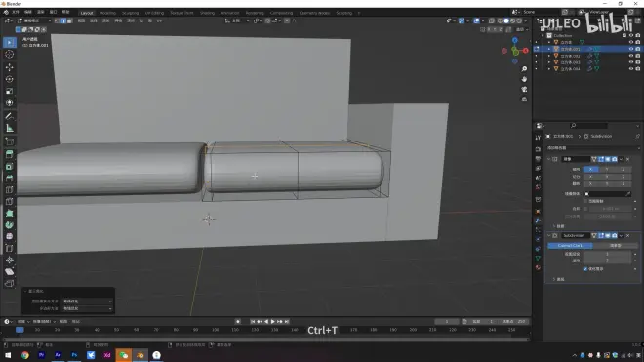Open the UV Editing workspace tab
The height and width of the screenshot is (362, 644).
tap(154, 13)
